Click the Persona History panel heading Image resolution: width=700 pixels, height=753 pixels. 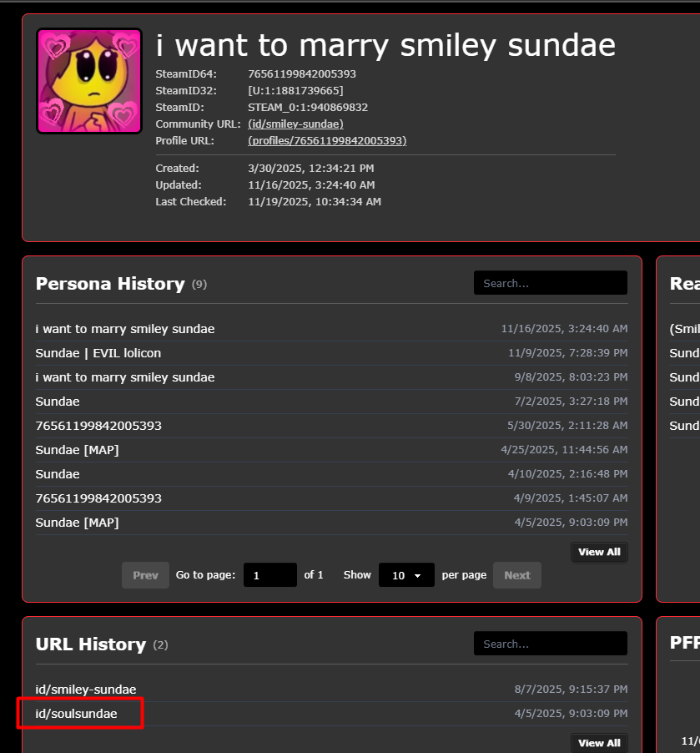click(x=110, y=284)
